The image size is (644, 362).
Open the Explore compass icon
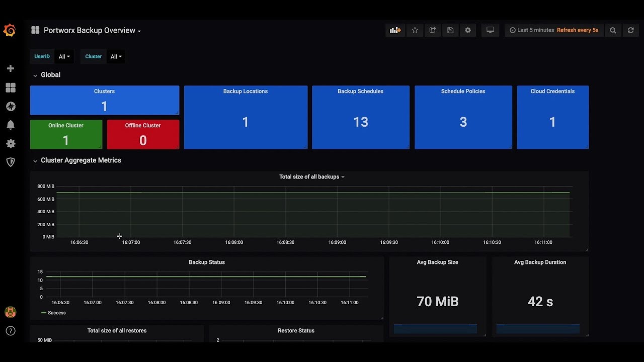10,107
